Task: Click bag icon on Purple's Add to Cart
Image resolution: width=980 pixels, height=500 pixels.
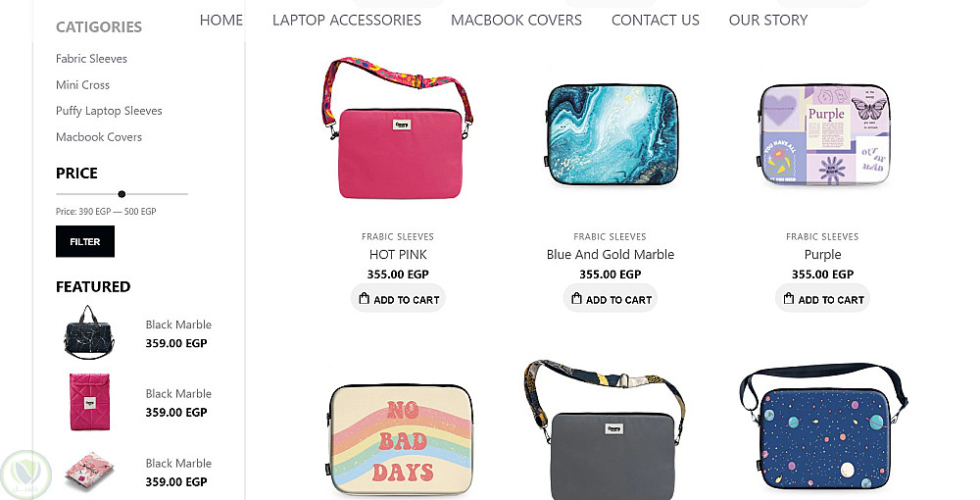Action: pos(789,299)
